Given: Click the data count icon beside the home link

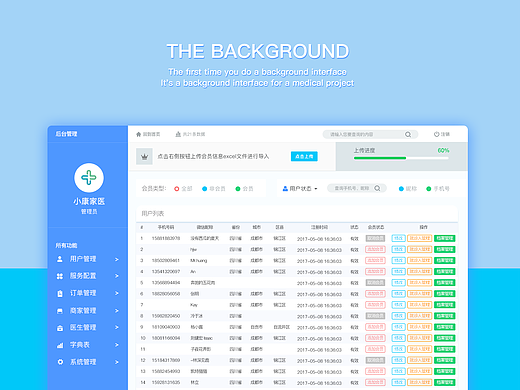Looking at the screenshot, I should (178, 134).
